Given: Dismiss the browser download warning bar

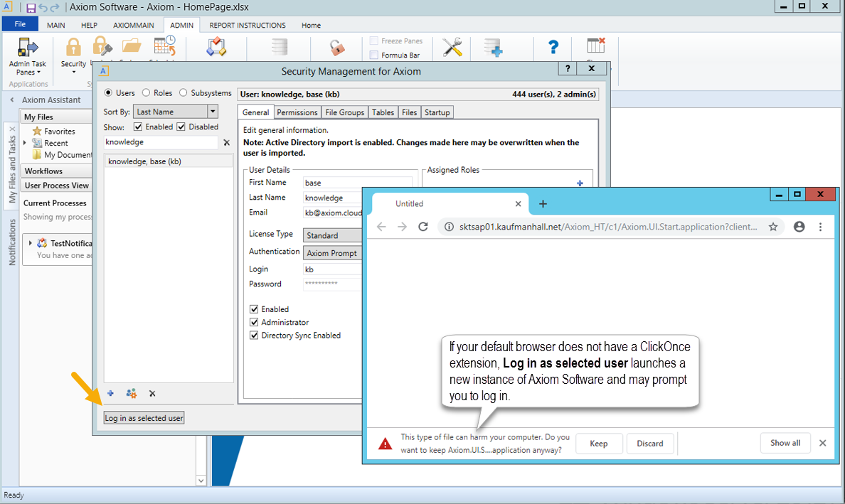Looking at the screenshot, I should click(822, 443).
